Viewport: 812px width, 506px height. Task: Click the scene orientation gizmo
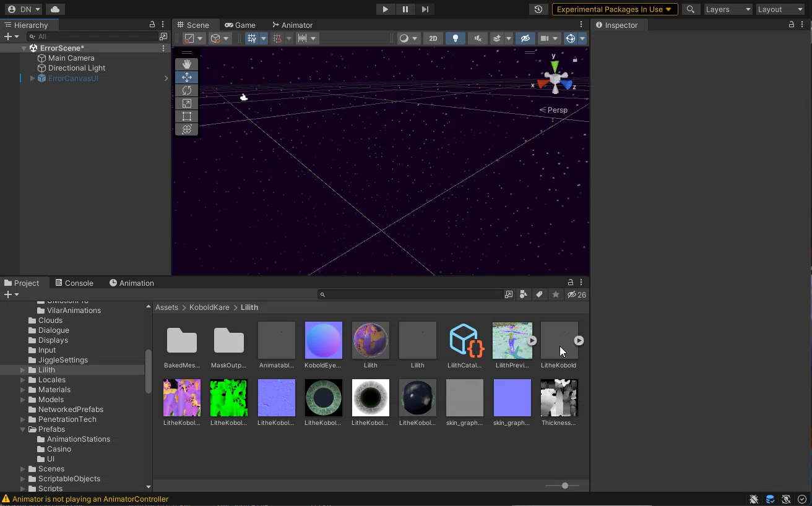point(555,79)
